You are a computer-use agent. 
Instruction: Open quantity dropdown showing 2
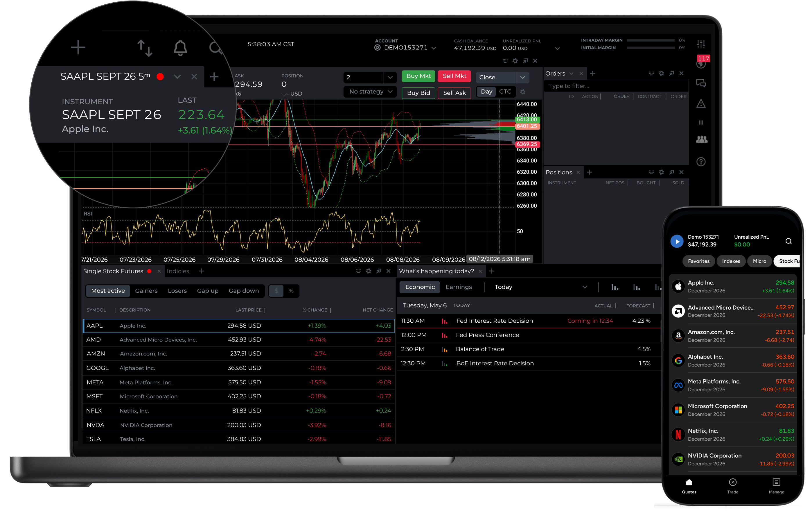[390, 77]
